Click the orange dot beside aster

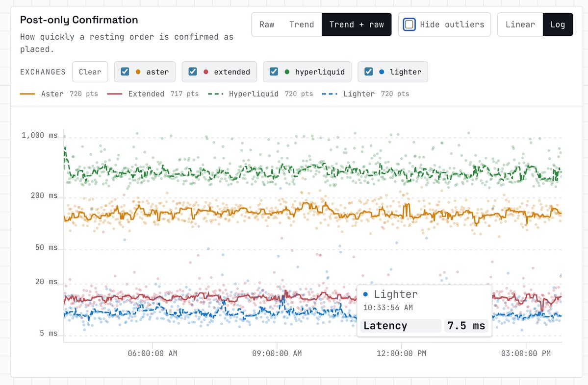coord(138,72)
